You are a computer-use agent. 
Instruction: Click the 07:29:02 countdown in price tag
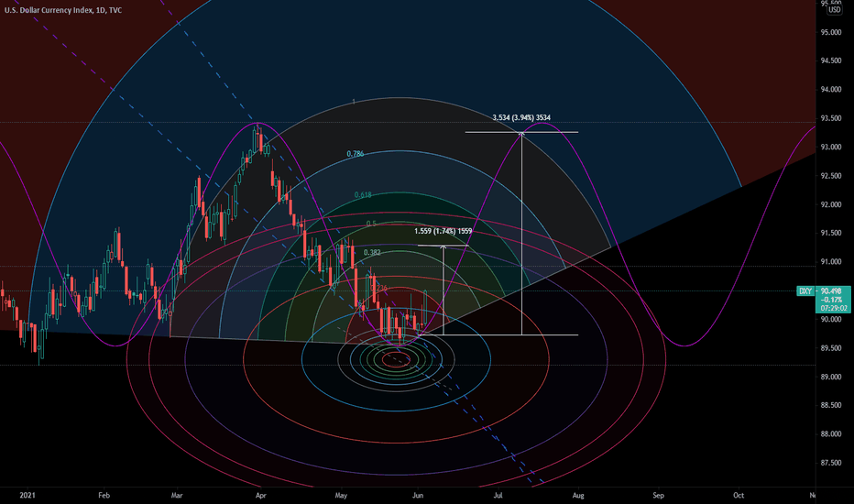click(x=834, y=308)
